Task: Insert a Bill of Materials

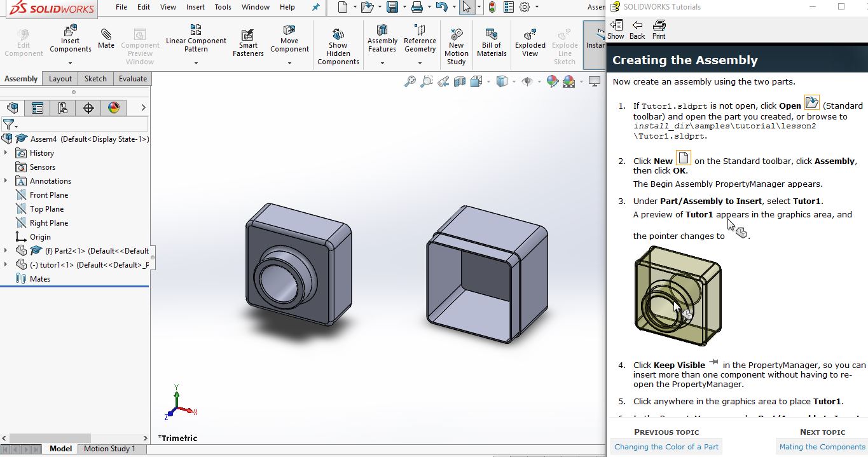Action: pyautogui.click(x=492, y=43)
